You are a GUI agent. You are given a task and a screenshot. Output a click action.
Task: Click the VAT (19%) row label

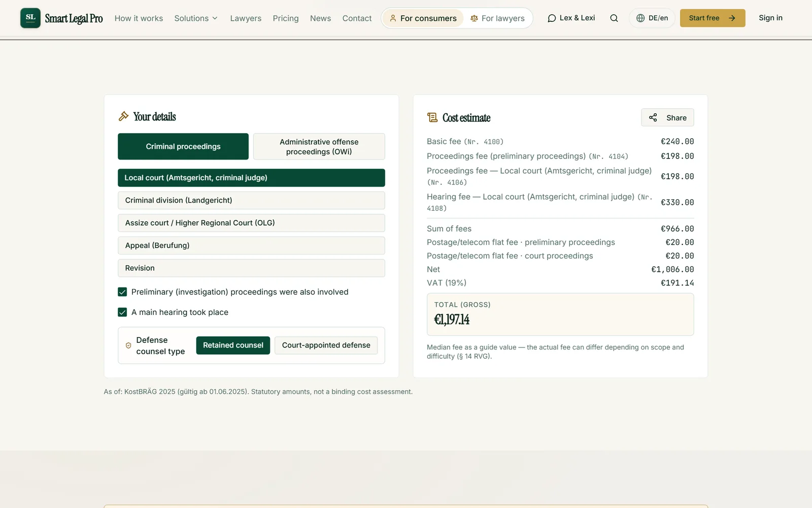[447, 283]
